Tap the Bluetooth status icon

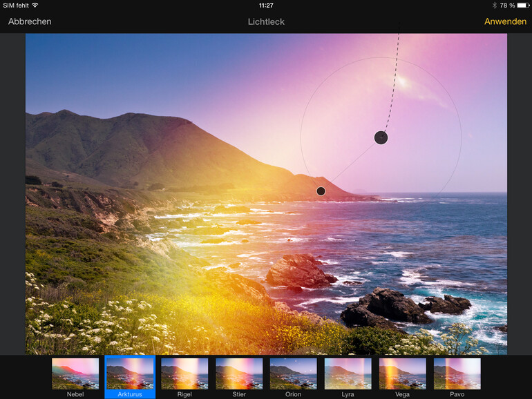[494, 5]
